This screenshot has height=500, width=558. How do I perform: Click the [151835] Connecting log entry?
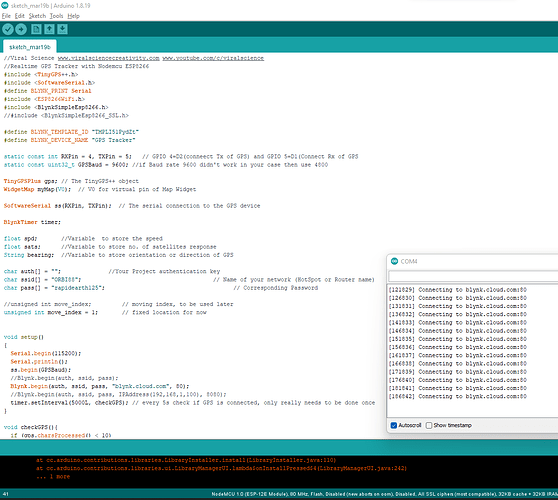458,339
